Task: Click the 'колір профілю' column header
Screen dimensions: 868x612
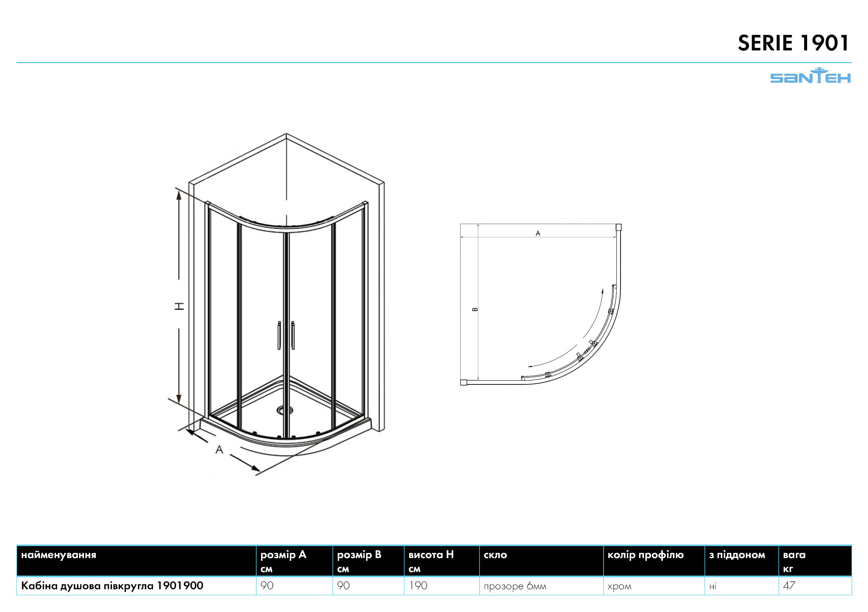Action: coord(645,555)
